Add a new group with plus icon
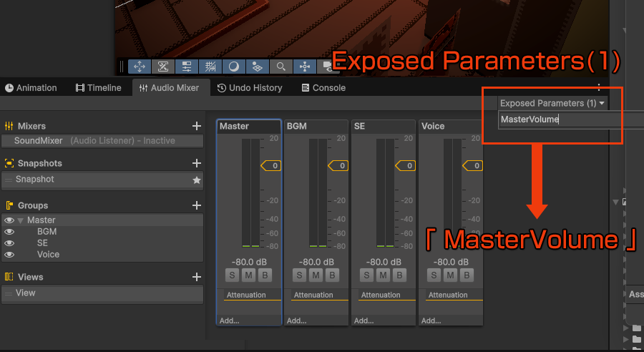 [x=197, y=205]
